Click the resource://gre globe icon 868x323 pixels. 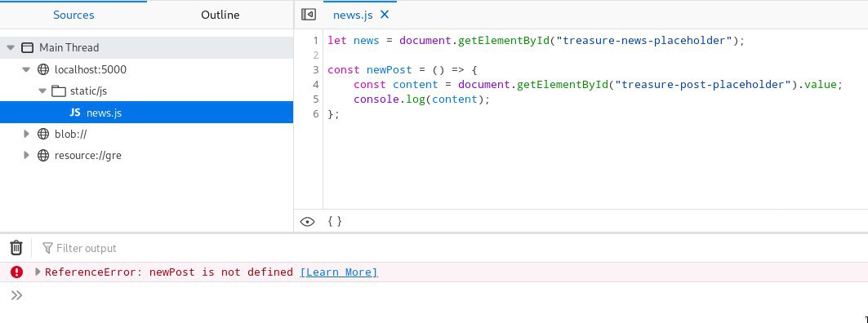[43, 156]
